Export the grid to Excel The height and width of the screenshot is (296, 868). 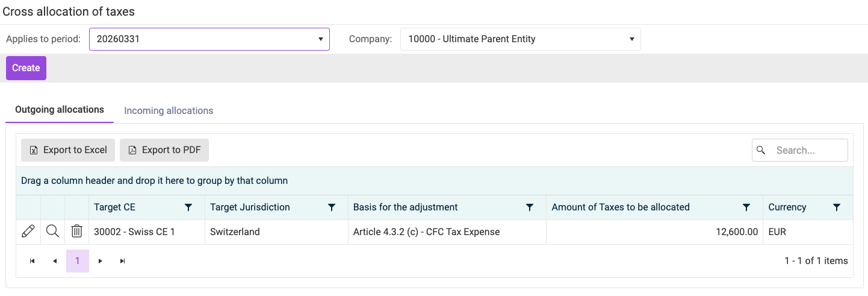tap(68, 150)
